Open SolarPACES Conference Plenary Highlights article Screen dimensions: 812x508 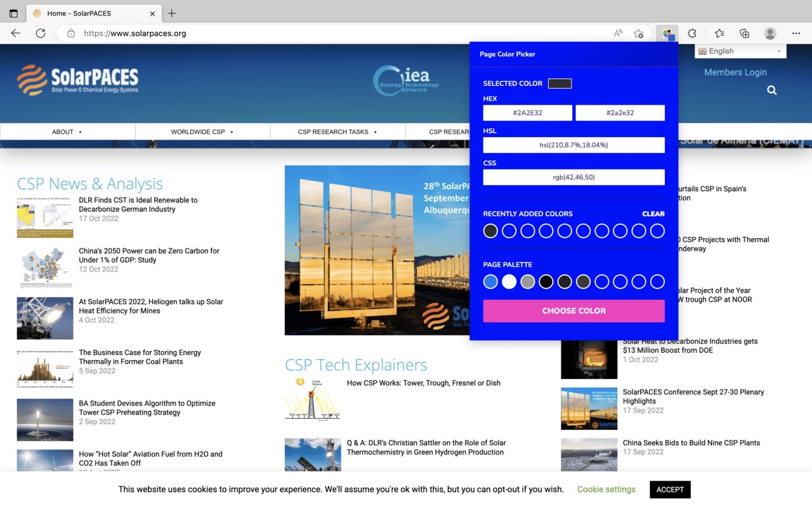[693, 396]
